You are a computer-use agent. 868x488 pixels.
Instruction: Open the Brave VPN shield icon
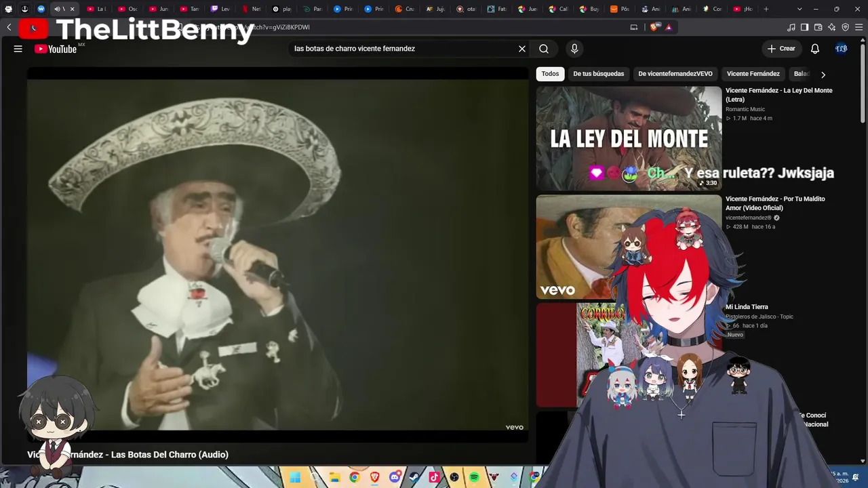pos(846,27)
